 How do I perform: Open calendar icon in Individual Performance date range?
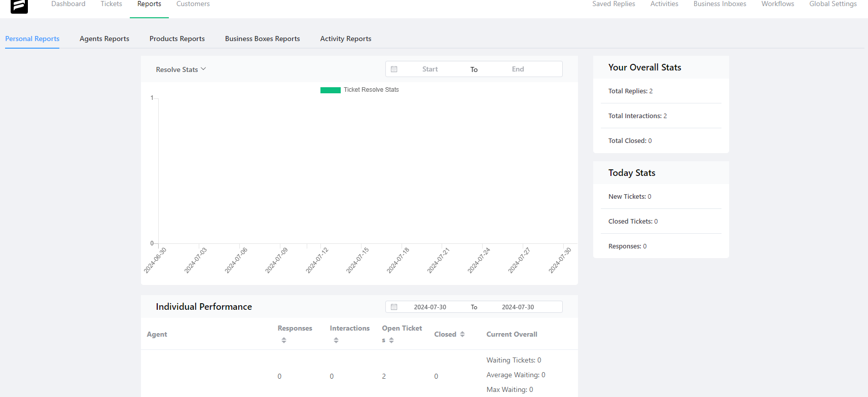point(394,307)
